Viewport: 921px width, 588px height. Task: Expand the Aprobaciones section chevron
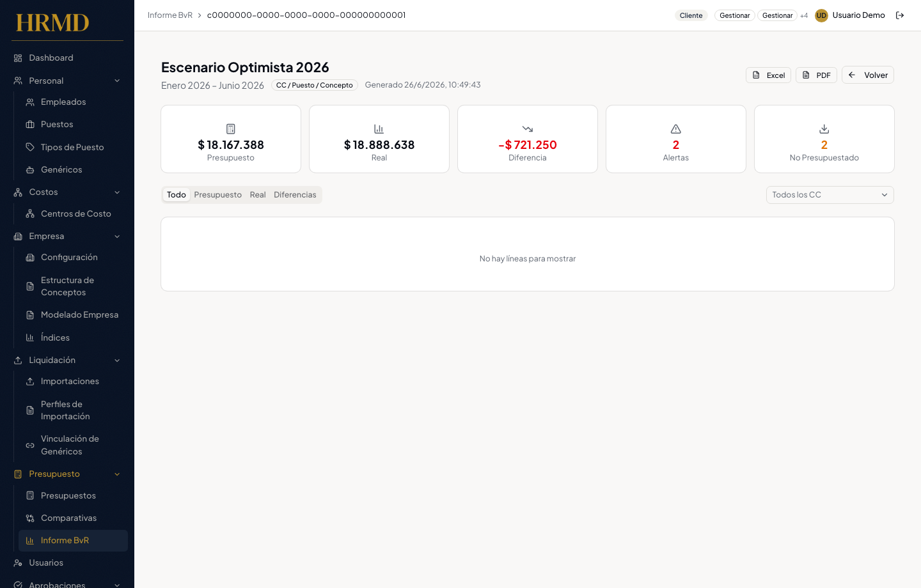[117, 585]
